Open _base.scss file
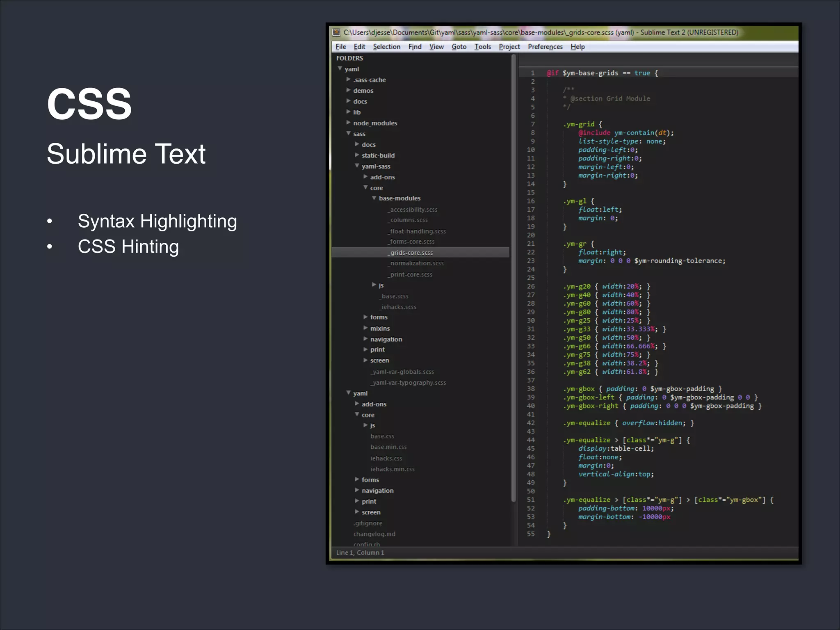The width and height of the screenshot is (840, 630). pyautogui.click(x=393, y=296)
